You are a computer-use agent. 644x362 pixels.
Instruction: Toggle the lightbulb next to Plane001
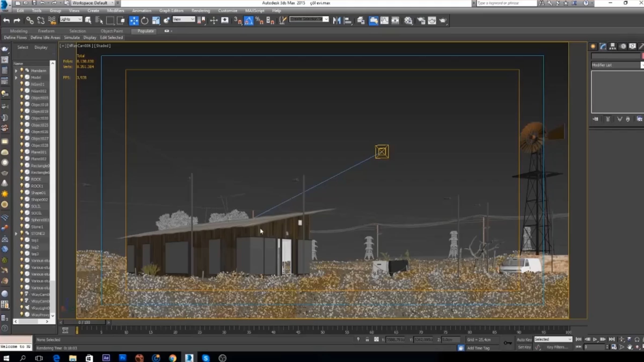tap(22, 152)
